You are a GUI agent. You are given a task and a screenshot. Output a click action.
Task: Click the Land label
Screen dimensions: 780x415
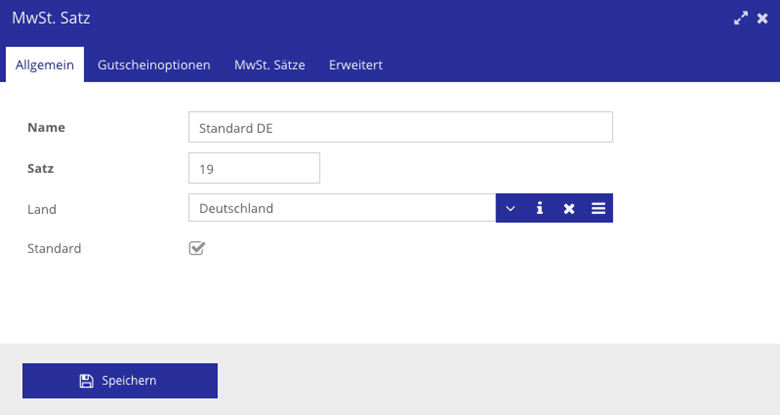point(42,209)
